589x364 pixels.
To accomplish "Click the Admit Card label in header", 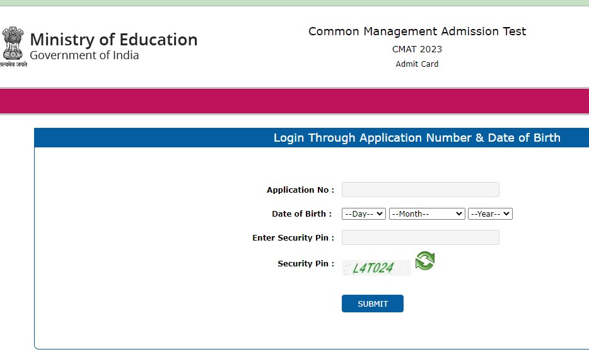I will coord(417,64).
